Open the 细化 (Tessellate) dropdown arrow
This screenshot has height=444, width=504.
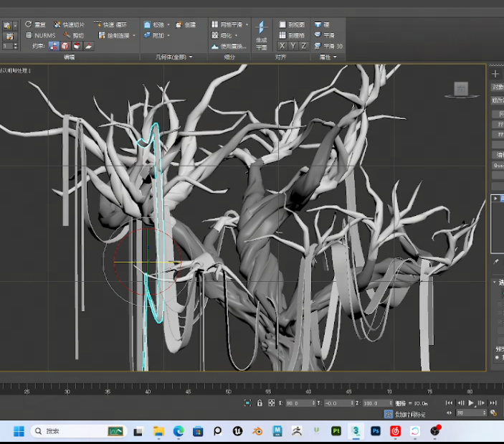[237, 35]
